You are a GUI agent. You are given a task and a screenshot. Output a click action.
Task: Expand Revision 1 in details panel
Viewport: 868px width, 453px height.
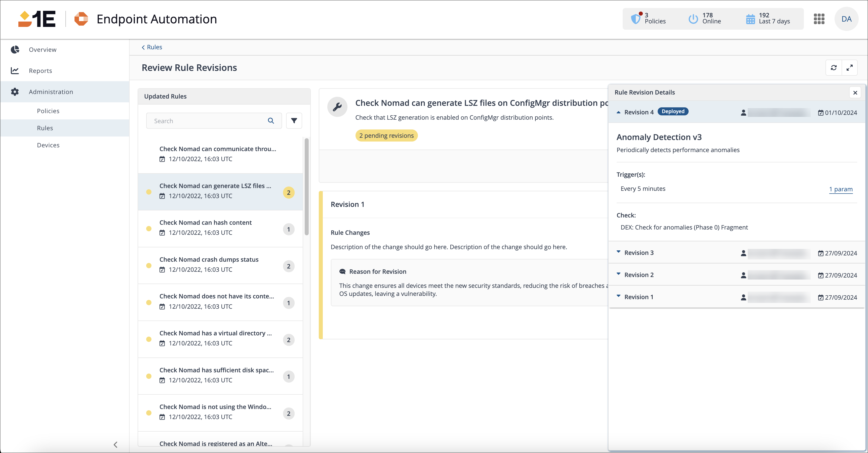(x=618, y=296)
